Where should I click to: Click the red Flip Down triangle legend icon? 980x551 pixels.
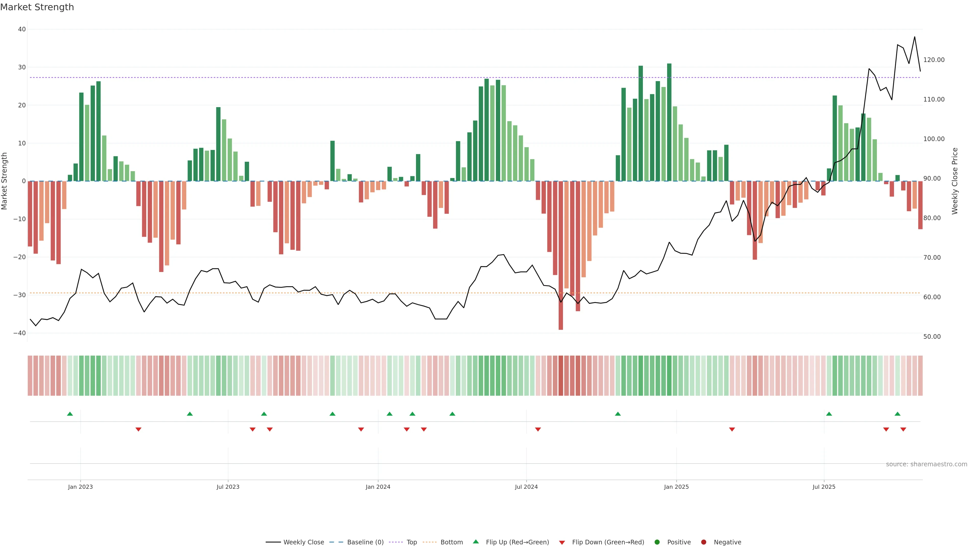562,542
